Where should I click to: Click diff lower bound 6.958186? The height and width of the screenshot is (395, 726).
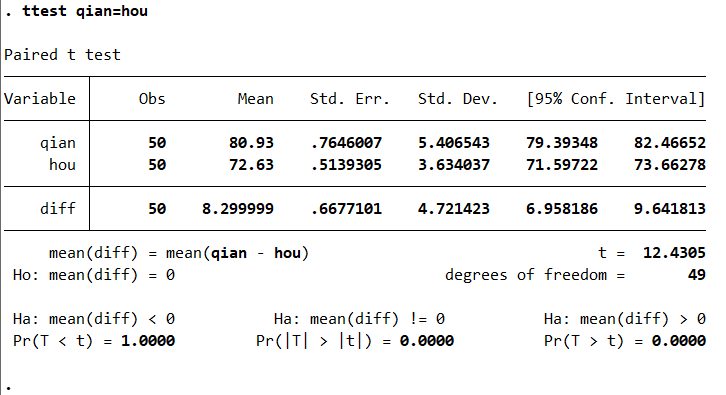[562, 208]
